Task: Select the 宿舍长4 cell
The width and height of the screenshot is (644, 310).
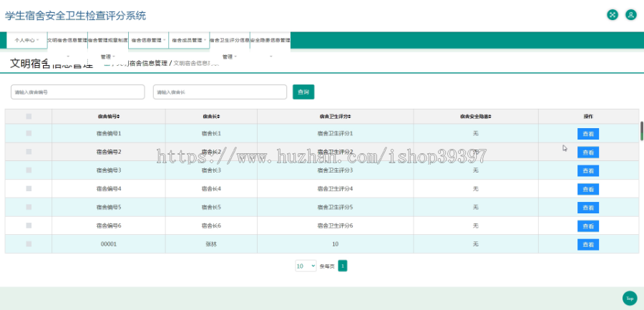Action: 211,188
